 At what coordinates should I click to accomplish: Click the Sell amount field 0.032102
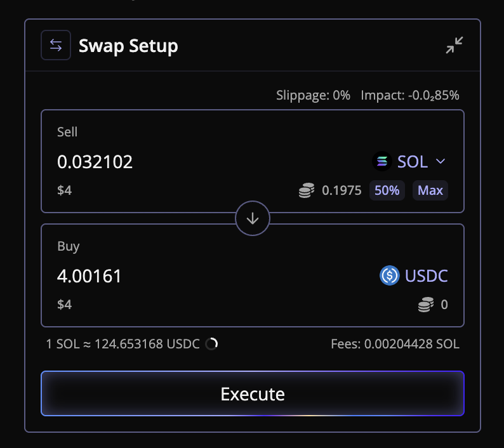pos(95,162)
